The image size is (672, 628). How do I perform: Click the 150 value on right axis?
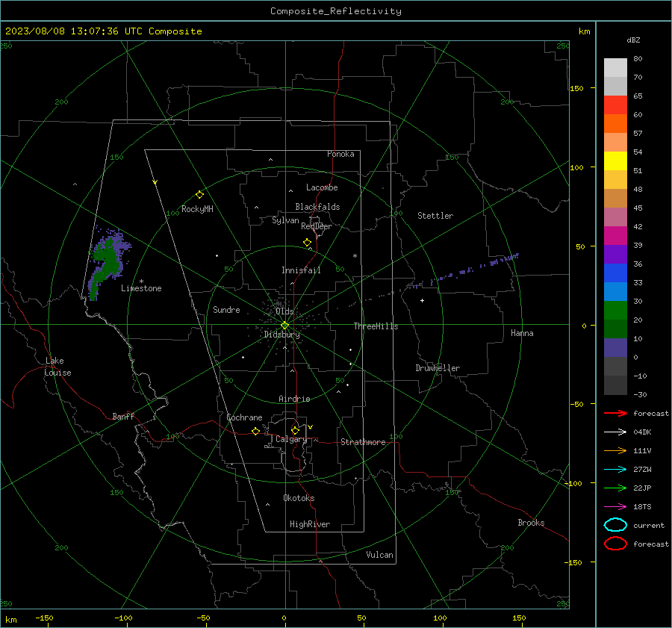[576, 88]
